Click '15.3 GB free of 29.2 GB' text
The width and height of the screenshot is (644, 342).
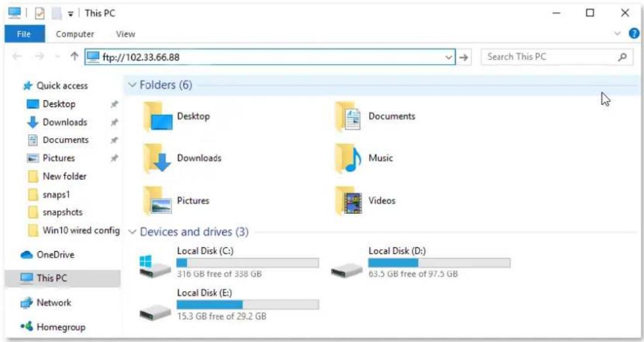pyautogui.click(x=222, y=316)
